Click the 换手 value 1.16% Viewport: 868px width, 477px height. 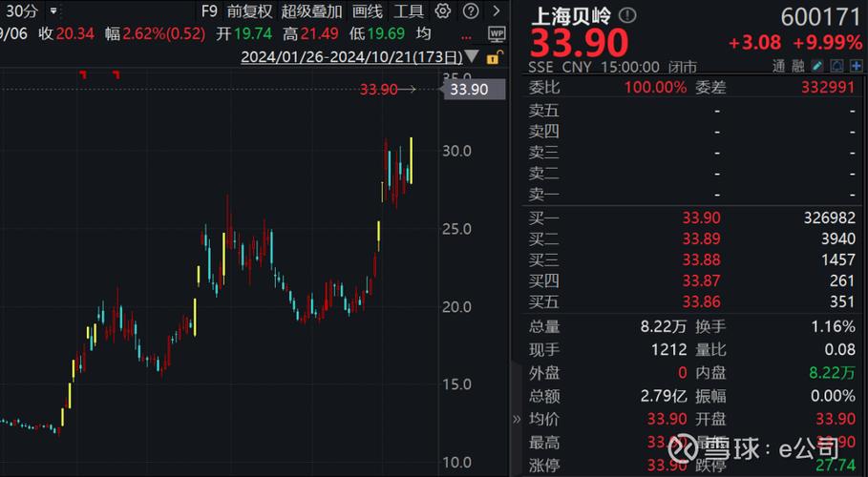pyautogui.click(x=831, y=326)
